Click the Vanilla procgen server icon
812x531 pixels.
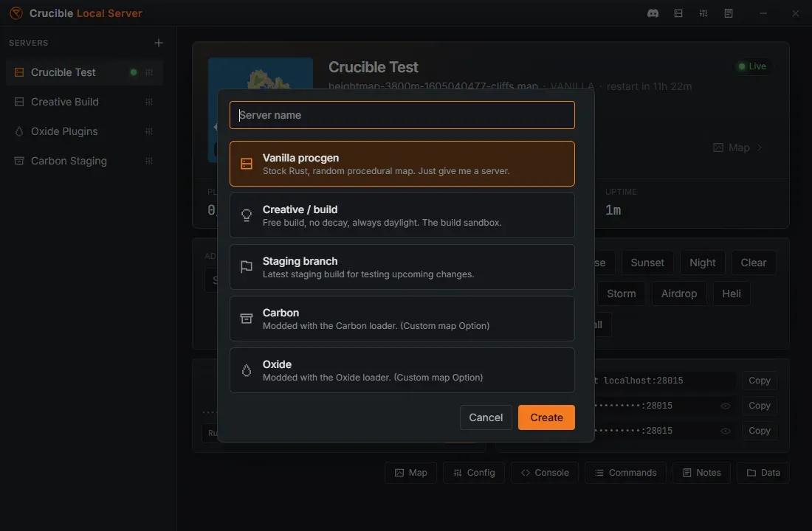247,164
